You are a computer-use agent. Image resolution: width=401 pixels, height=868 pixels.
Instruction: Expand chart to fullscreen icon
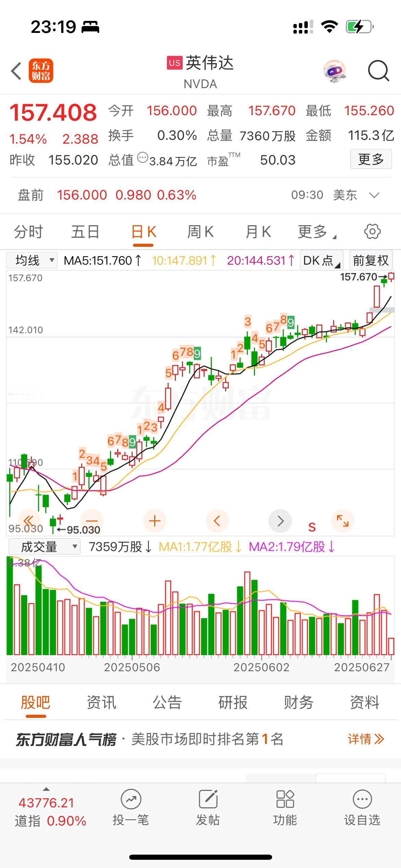click(x=342, y=521)
